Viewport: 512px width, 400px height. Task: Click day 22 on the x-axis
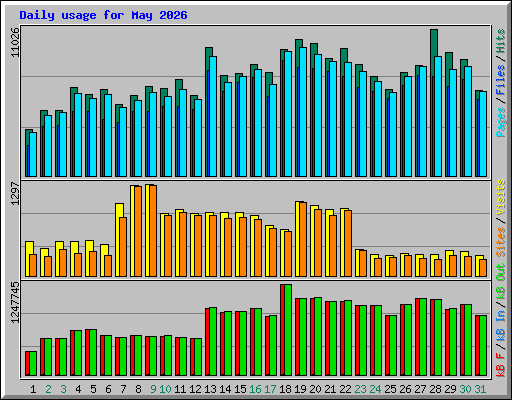(x=345, y=389)
